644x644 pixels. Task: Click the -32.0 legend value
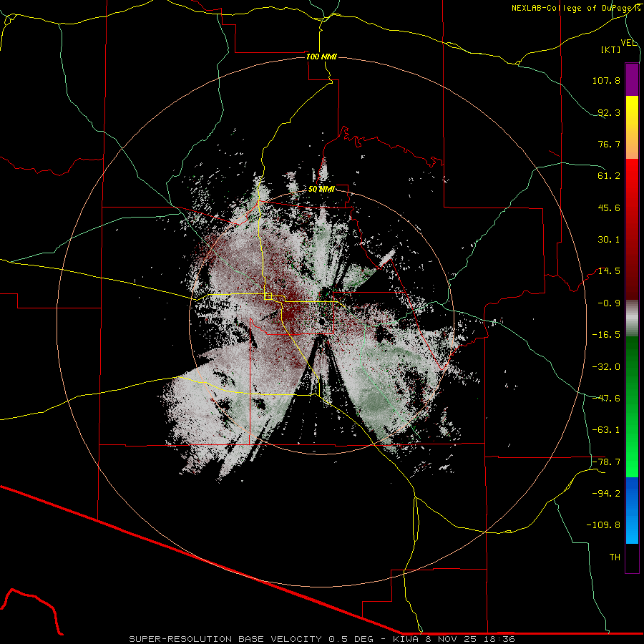coord(606,367)
